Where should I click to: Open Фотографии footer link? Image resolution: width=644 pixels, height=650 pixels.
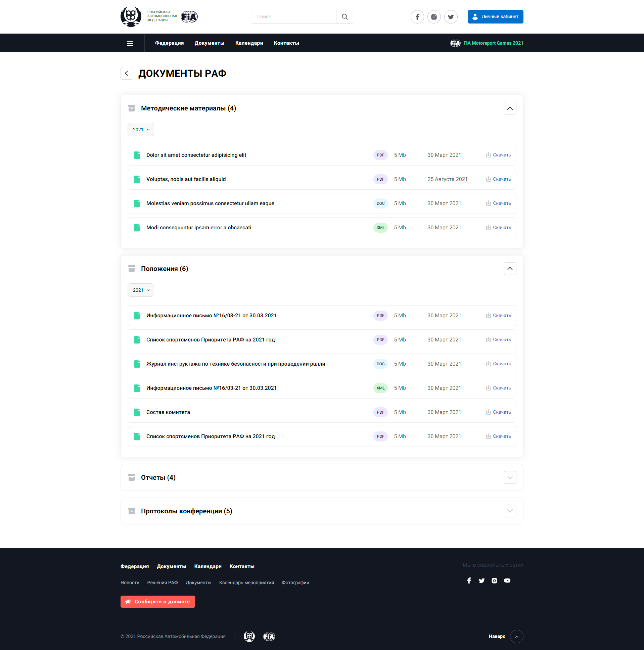(295, 583)
